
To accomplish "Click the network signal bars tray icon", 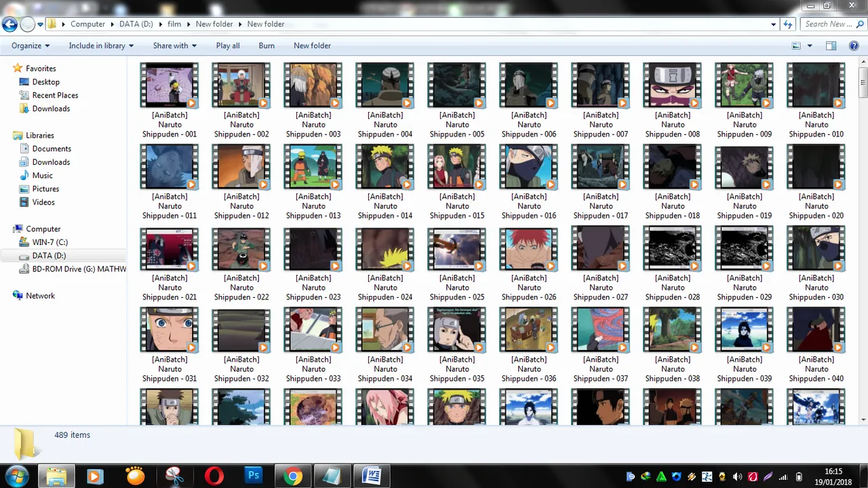I will tap(783, 476).
